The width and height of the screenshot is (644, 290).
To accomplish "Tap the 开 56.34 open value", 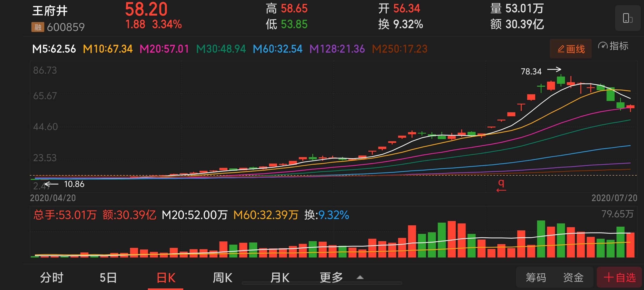I will point(399,9).
